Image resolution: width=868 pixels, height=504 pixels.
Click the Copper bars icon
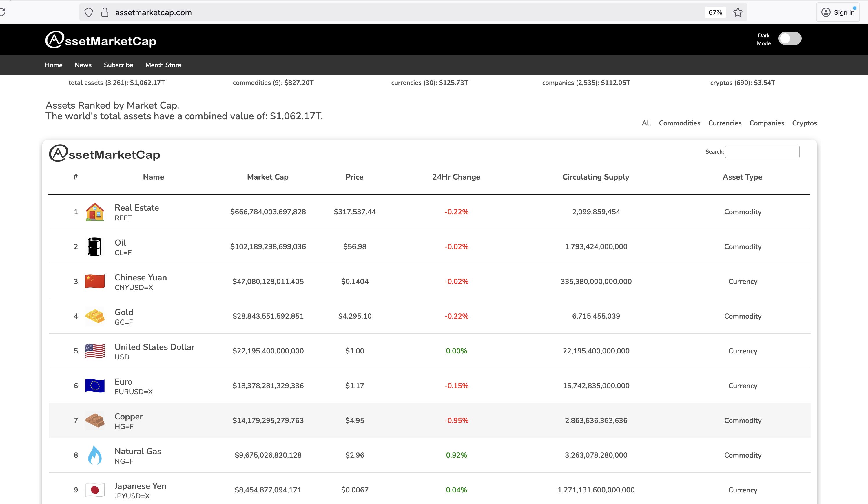[x=95, y=420]
